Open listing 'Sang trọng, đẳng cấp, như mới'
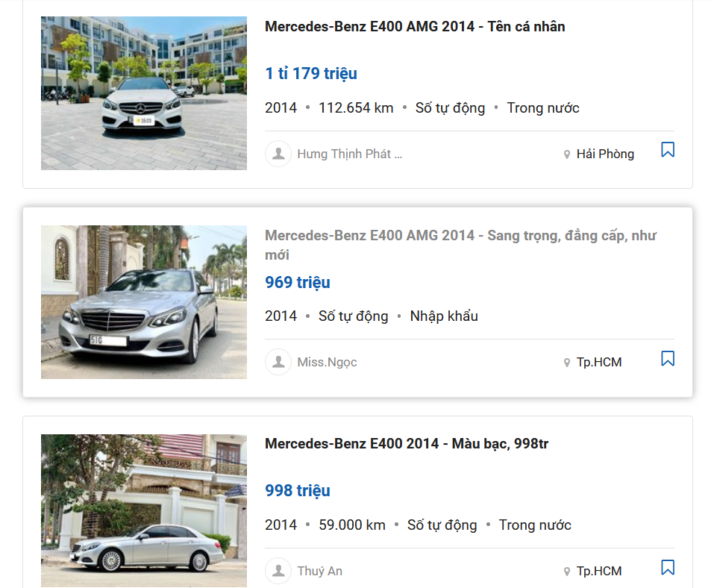Screen dimensions: 711x588 (x=460, y=245)
